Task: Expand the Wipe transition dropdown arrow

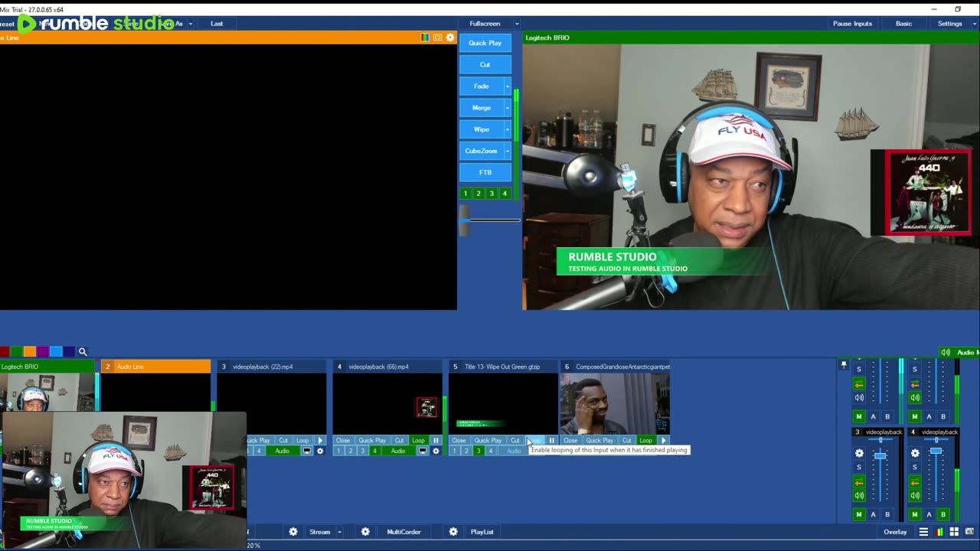Action: 507,129
